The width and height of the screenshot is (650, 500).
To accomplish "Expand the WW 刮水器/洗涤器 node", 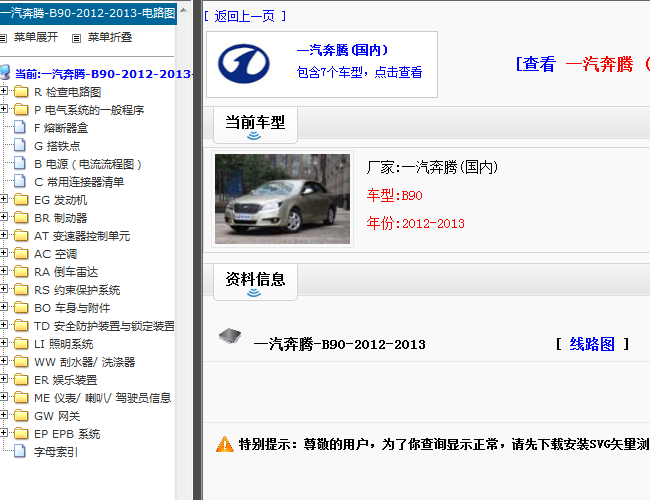I will pos(3,361).
